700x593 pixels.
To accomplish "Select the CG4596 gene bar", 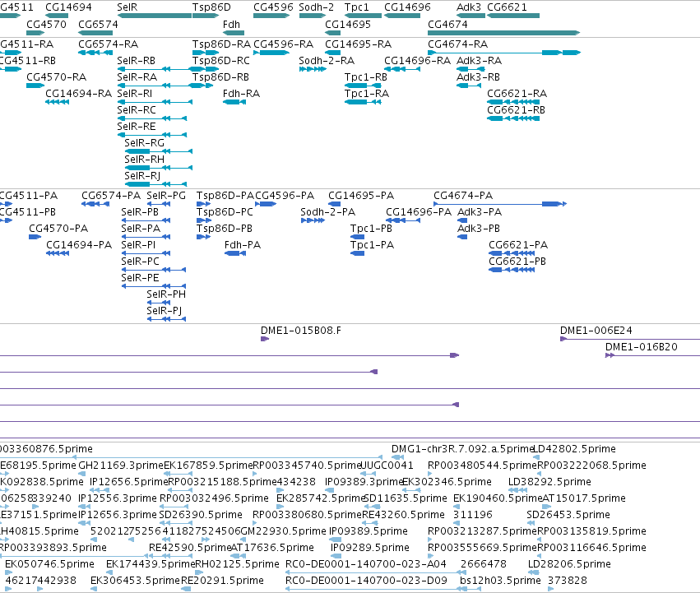I will coord(271,16).
